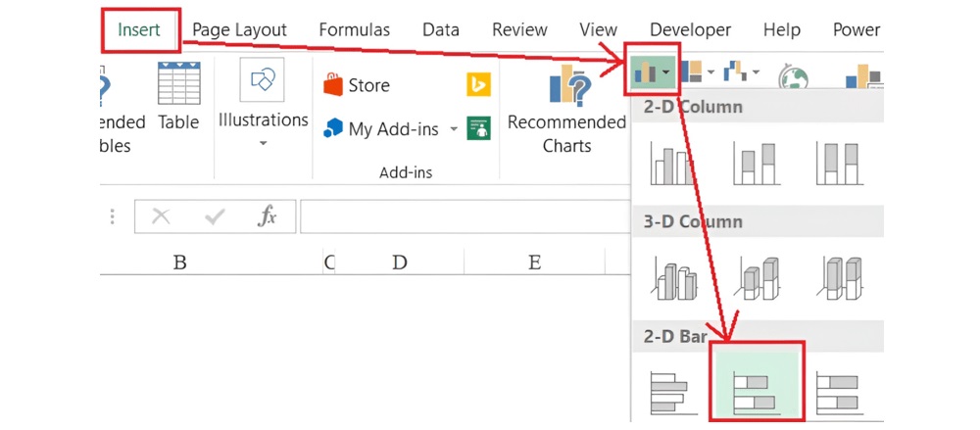The width and height of the screenshot is (980, 430).
Task: Select the 3-D Stacked Column chart
Action: (x=759, y=278)
